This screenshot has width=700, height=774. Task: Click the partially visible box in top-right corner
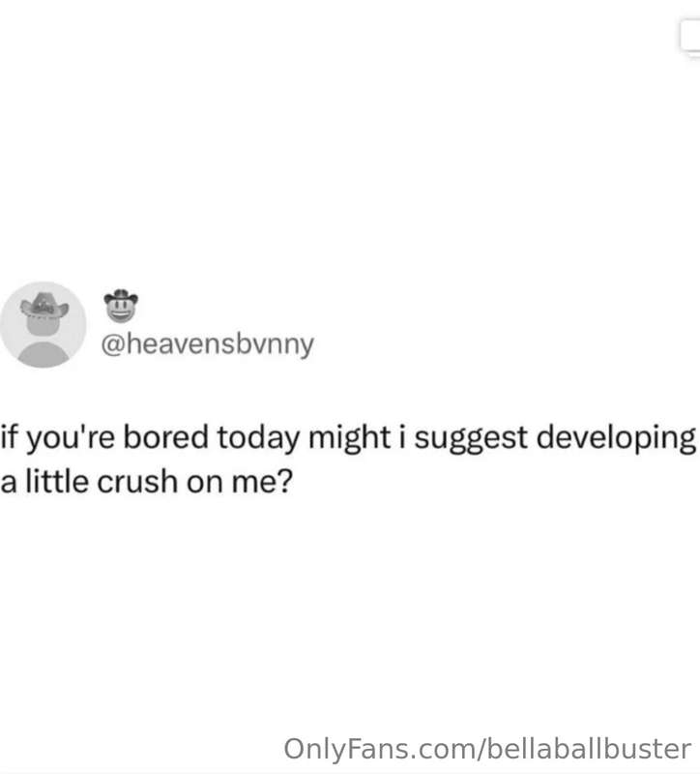pos(689,37)
